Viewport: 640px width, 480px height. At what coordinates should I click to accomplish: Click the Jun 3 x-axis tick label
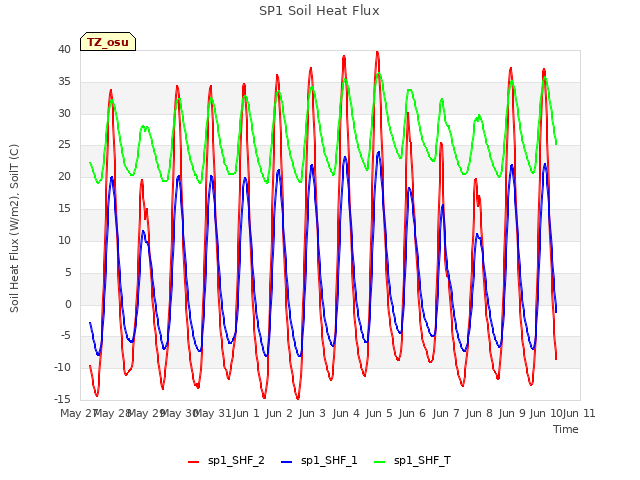tap(312, 413)
